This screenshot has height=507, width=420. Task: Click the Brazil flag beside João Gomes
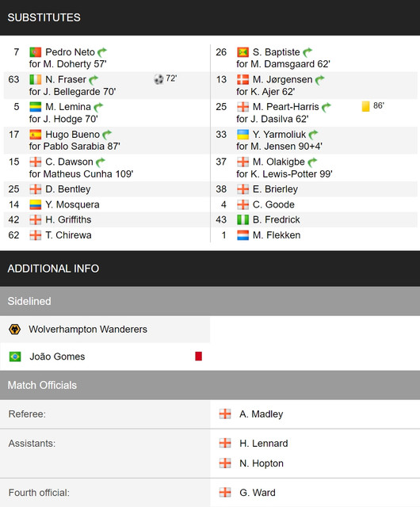pyautogui.click(x=15, y=356)
